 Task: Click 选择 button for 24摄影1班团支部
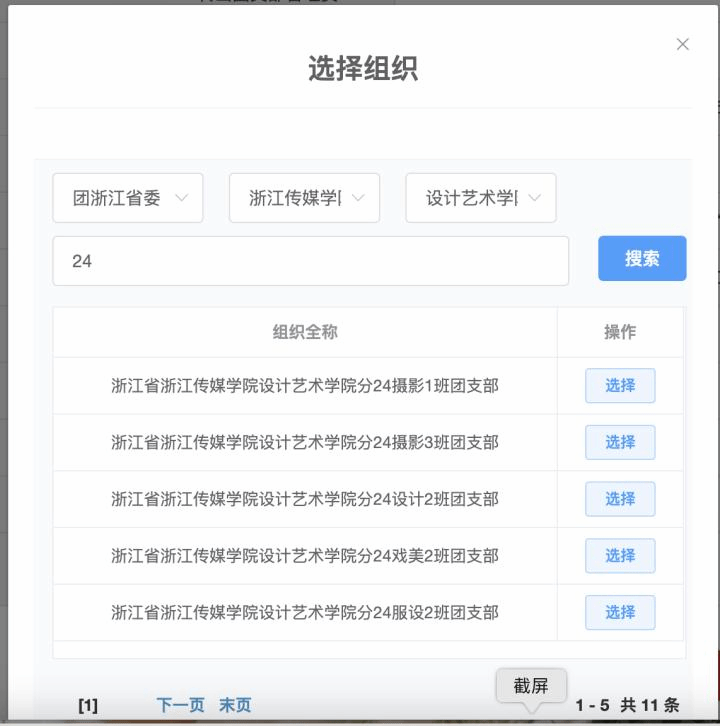click(x=620, y=386)
